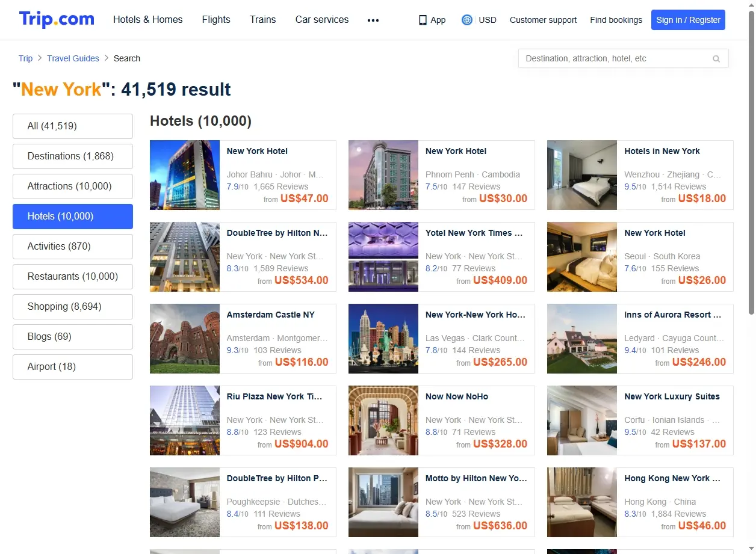The width and height of the screenshot is (756, 554).
Task: Open the Trip.com logo homepage
Action: point(57,19)
